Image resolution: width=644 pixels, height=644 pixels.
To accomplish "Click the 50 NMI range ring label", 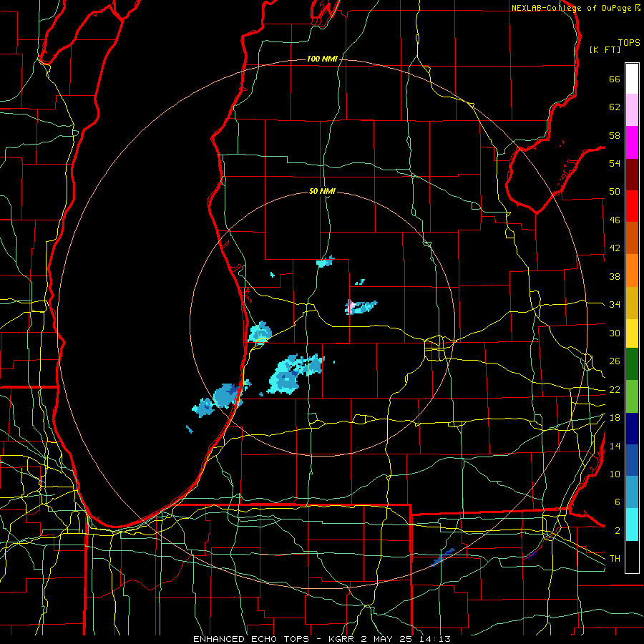I will click(x=322, y=191).
